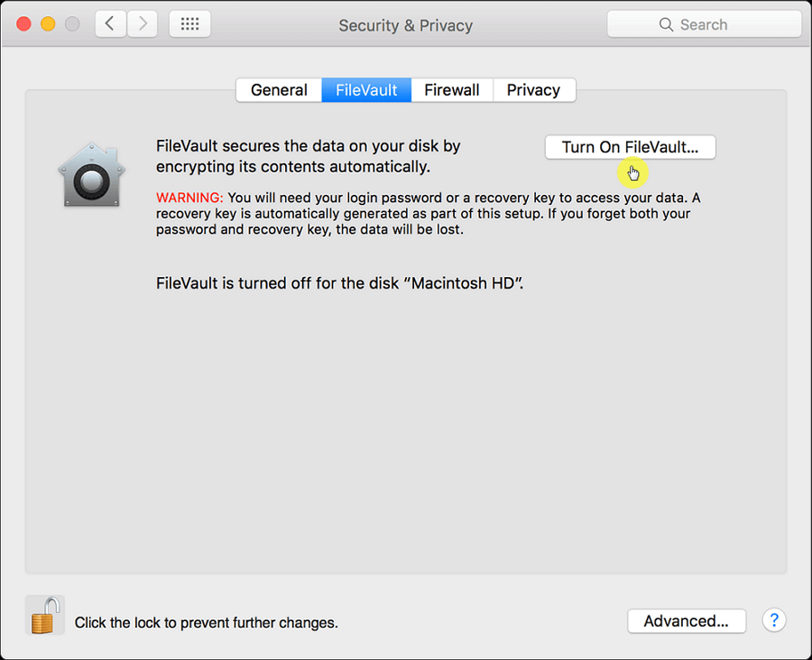Click the forward navigation arrow
812x660 pixels.
[142, 23]
